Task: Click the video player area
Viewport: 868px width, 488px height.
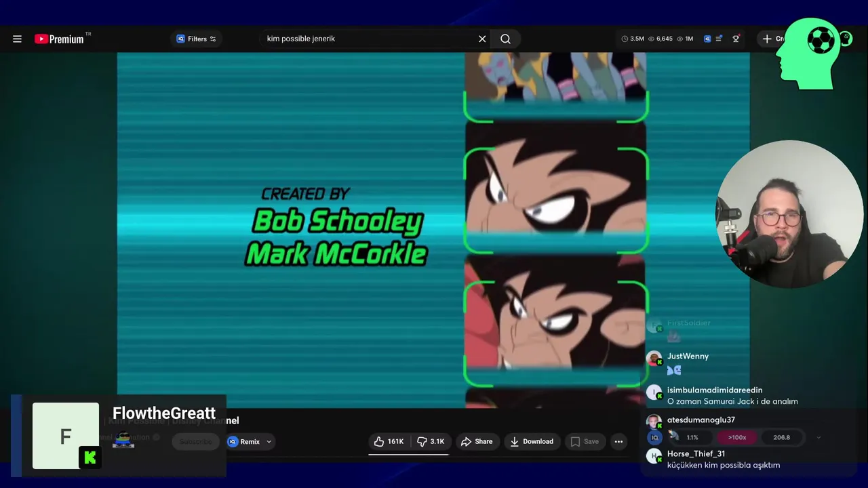Action: point(433,230)
